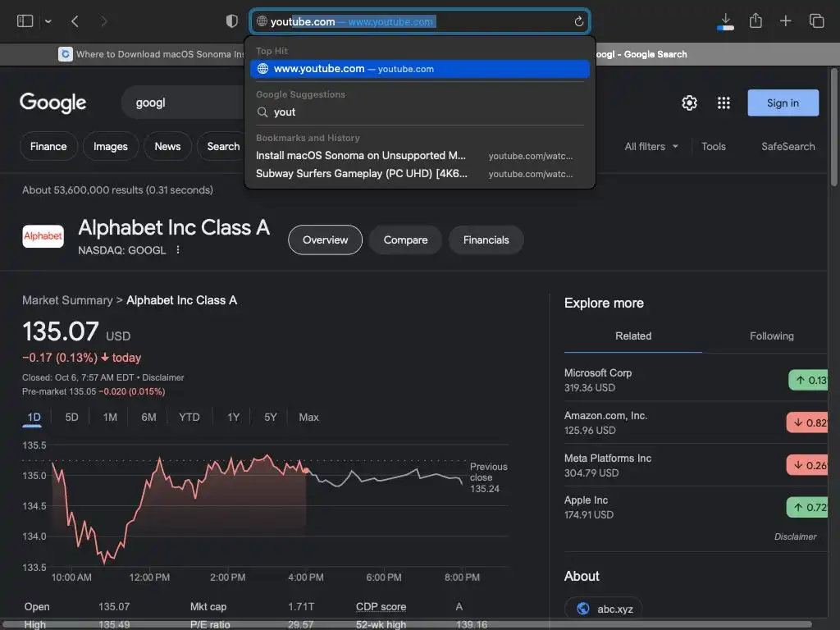Click the Share icon in toolbar

click(756, 21)
